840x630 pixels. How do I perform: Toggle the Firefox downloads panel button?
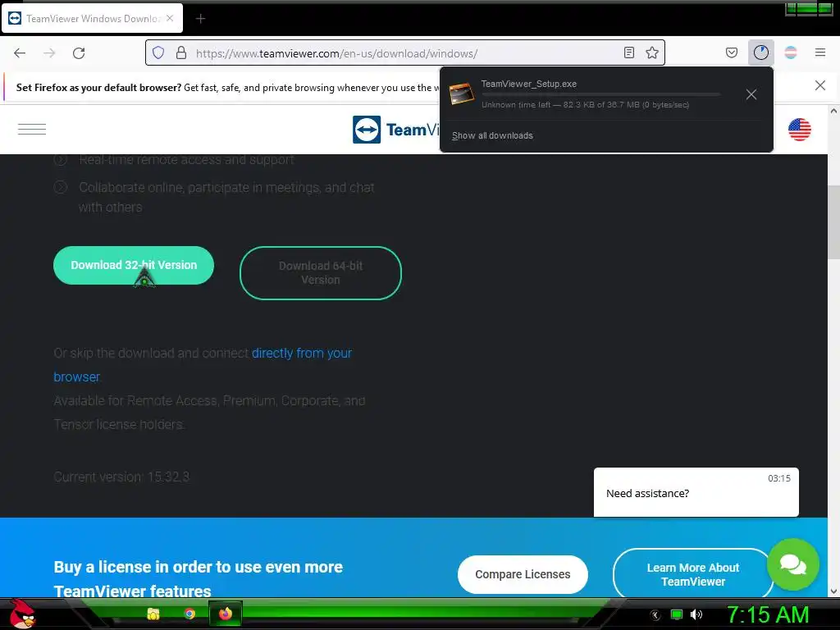coord(760,52)
